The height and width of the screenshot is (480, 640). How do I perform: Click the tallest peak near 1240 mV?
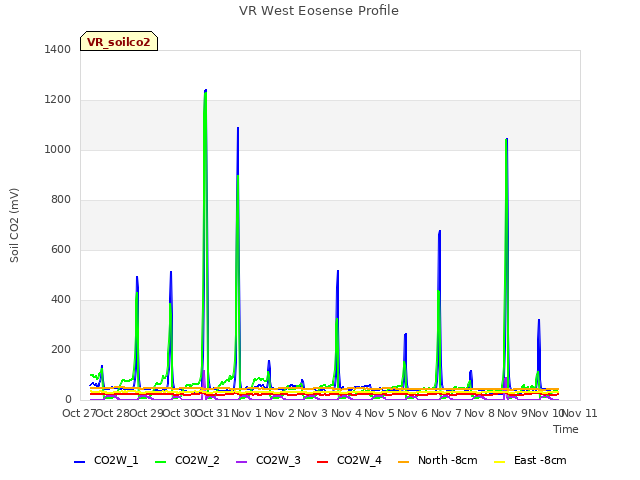pos(205,91)
